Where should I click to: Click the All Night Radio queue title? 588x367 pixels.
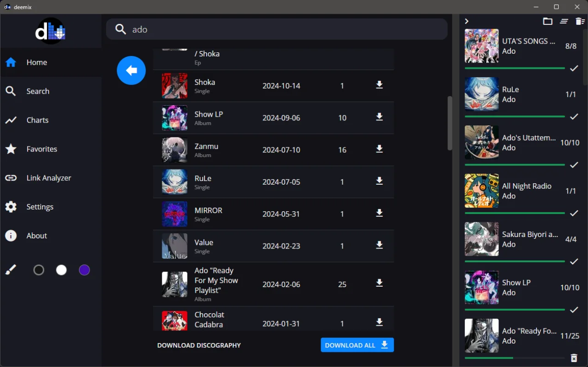[526, 186]
